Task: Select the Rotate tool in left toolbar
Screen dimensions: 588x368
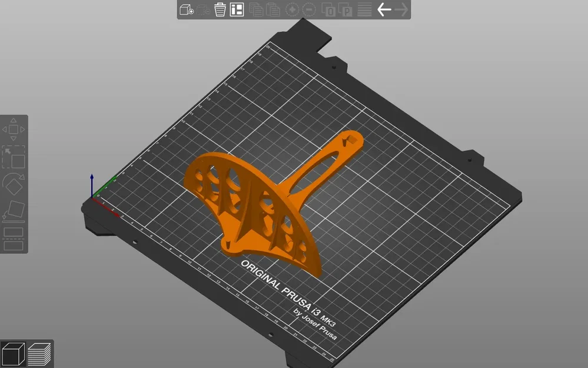Action: [14, 184]
